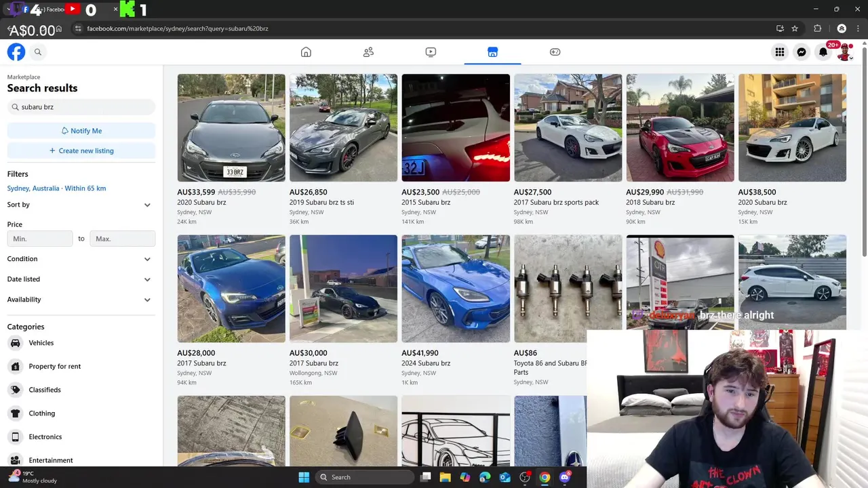Screen dimensions: 868x488
Task: Open the AU$29,990 2018 Subaru brz listing photo
Action: (680, 127)
